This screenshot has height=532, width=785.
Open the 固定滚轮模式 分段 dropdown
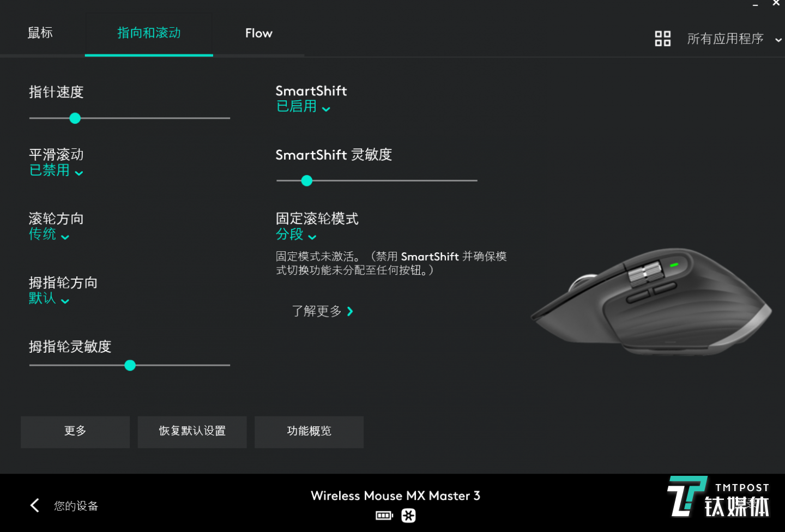click(x=296, y=235)
